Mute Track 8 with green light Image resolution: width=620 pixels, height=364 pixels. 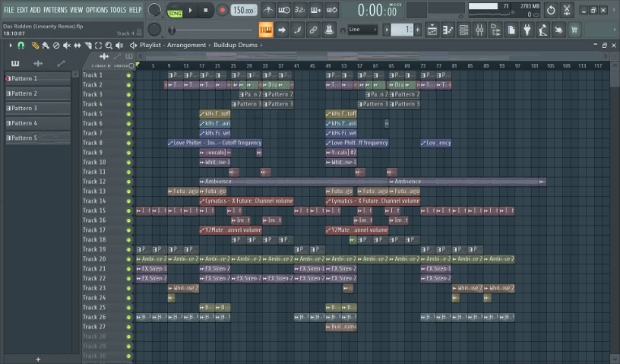[128, 143]
